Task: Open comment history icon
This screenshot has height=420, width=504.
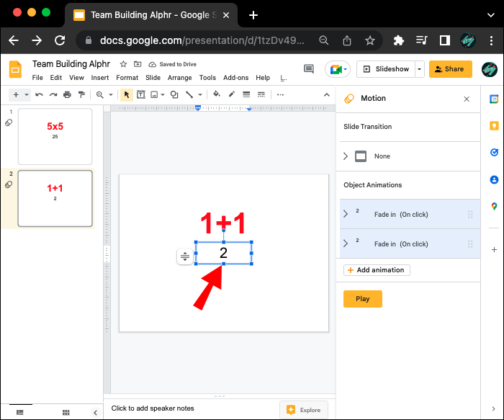Action: pos(309,69)
